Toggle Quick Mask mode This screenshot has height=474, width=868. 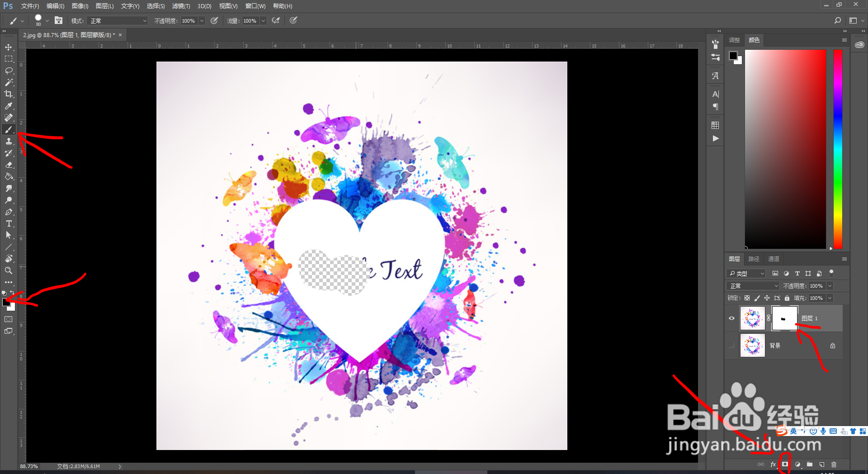point(9,319)
